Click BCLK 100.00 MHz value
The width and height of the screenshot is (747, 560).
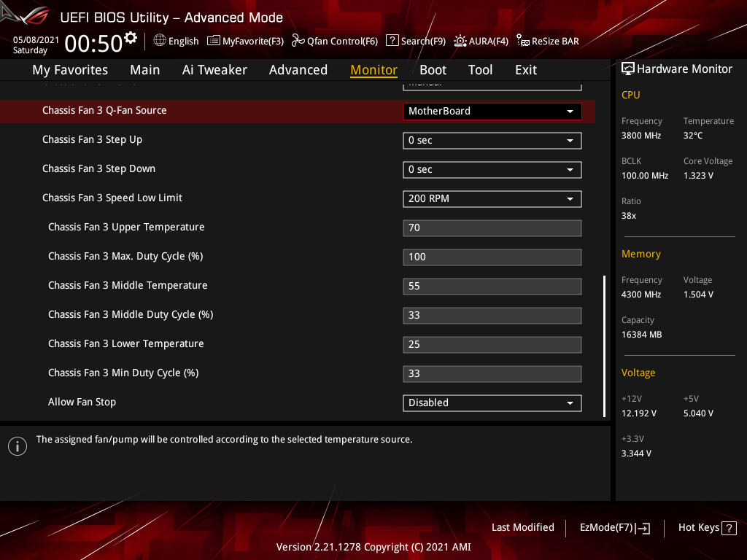point(645,176)
